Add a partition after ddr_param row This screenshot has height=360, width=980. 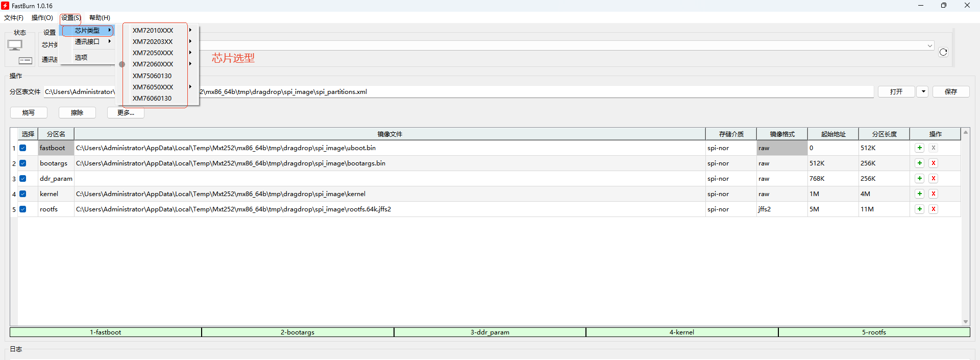click(920, 179)
